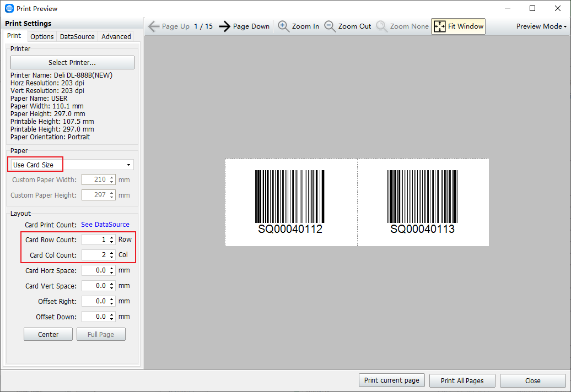Switch to the Advanced tab
Screen dimensions: 571x392
[116, 36]
